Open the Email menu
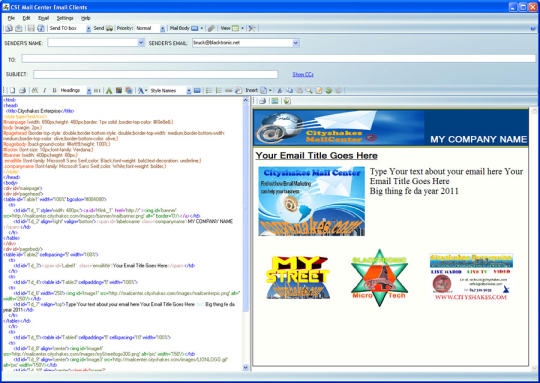The height and width of the screenshot is (383, 540). pos(43,18)
